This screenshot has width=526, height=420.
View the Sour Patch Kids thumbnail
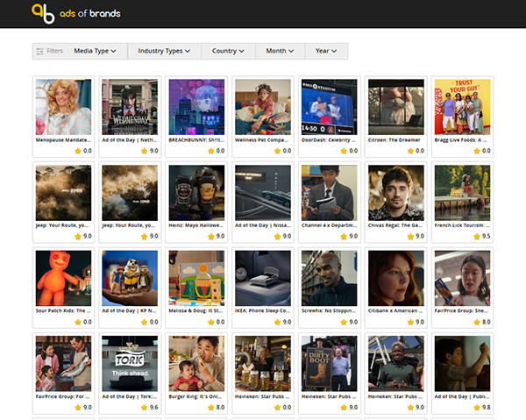[63, 277]
